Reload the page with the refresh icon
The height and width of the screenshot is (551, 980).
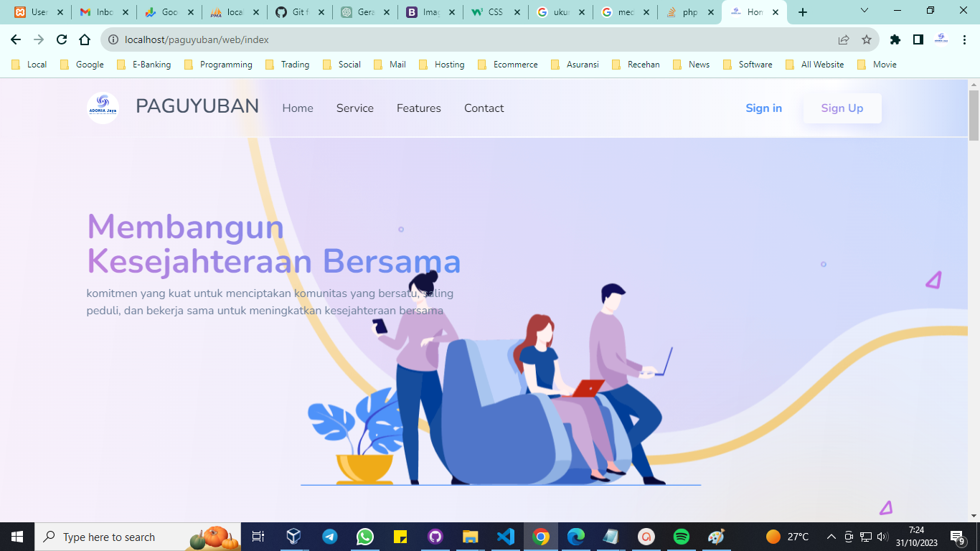pos(62,39)
